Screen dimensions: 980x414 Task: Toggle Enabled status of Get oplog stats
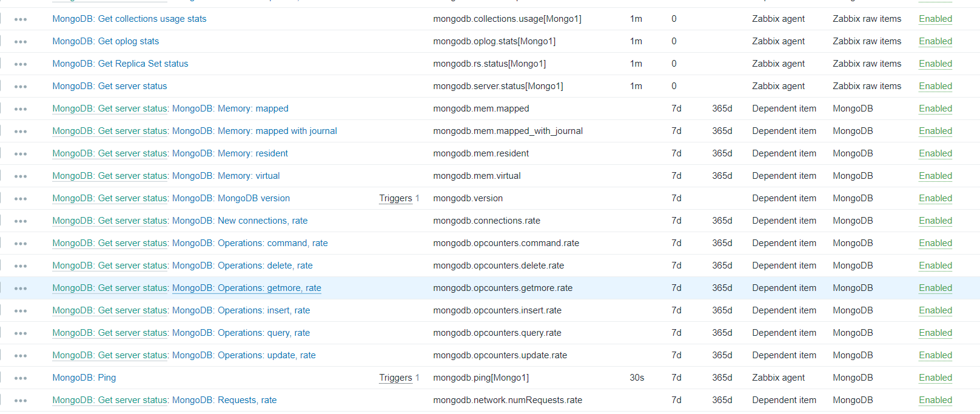[935, 41]
